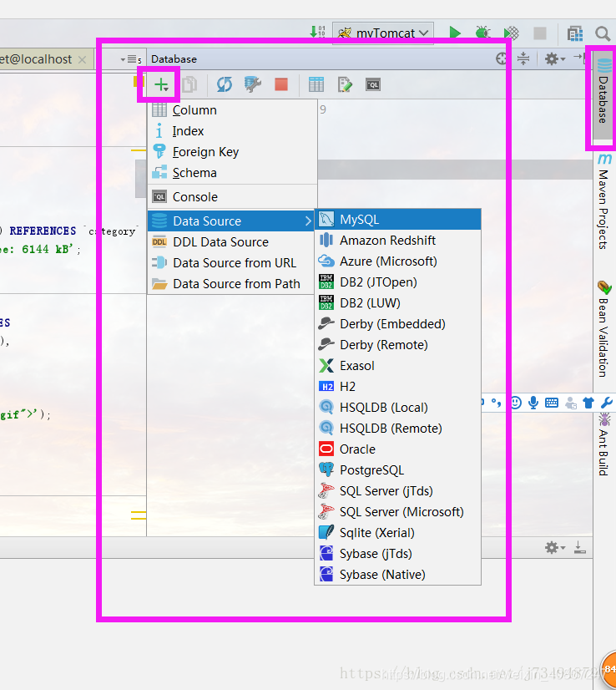Screen dimensions: 616x690
Task: Click the update project arrow icon
Action: click(x=317, y=32)
